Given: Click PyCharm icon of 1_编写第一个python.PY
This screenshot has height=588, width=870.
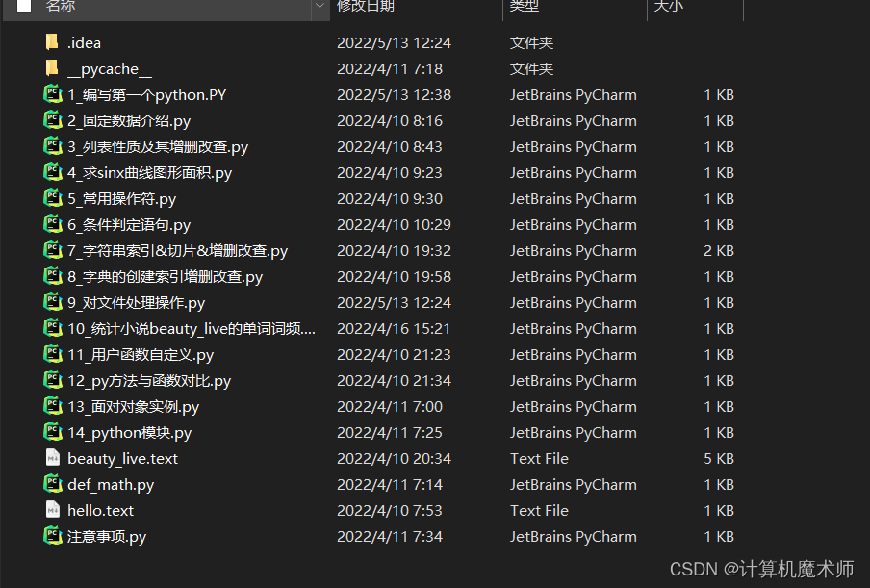Looking at the screenshot, I should click(53, 94).
